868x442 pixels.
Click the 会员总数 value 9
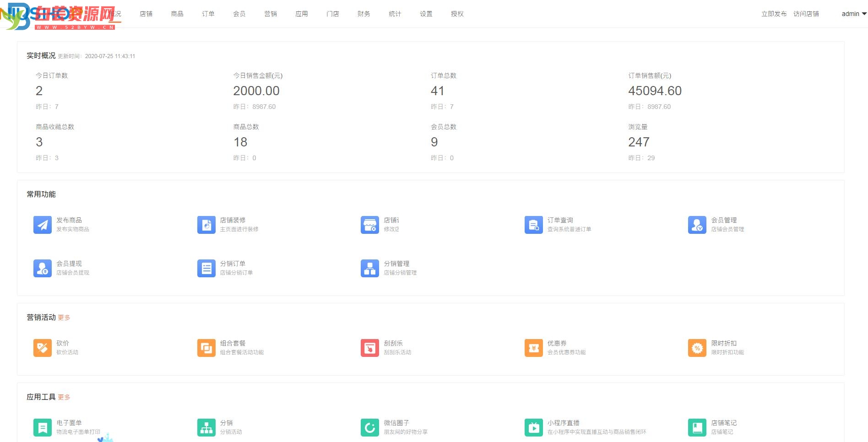pos(434,142)
